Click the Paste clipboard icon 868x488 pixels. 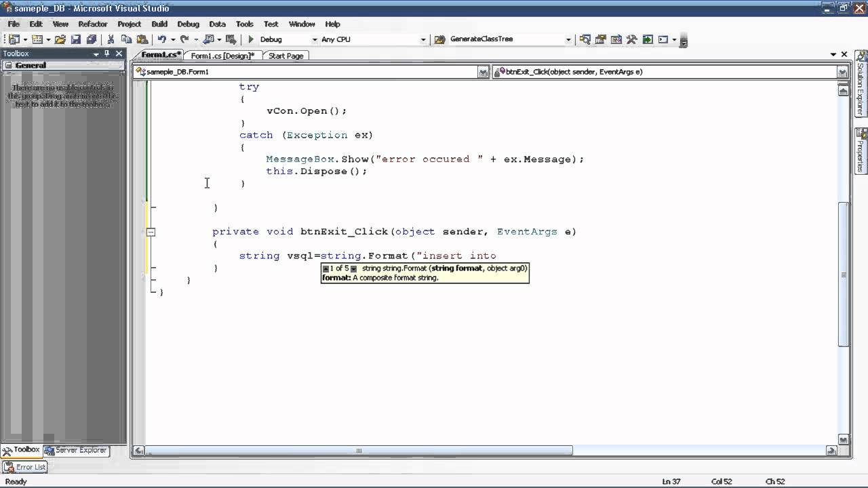[142, 39]
